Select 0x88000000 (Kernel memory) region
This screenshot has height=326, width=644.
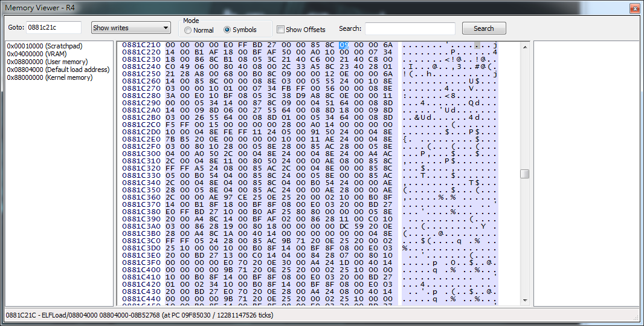click(50, 77)
